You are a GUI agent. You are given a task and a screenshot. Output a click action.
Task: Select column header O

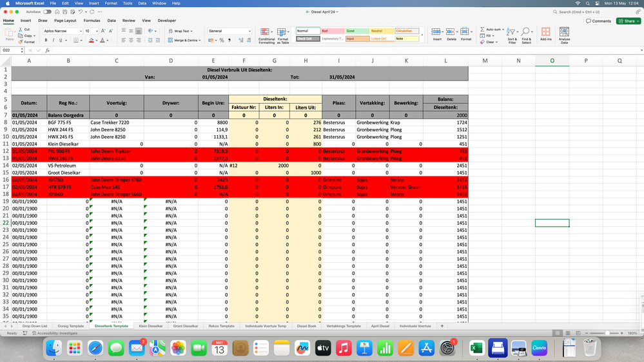pyautogui.click(x=552, y=61)
